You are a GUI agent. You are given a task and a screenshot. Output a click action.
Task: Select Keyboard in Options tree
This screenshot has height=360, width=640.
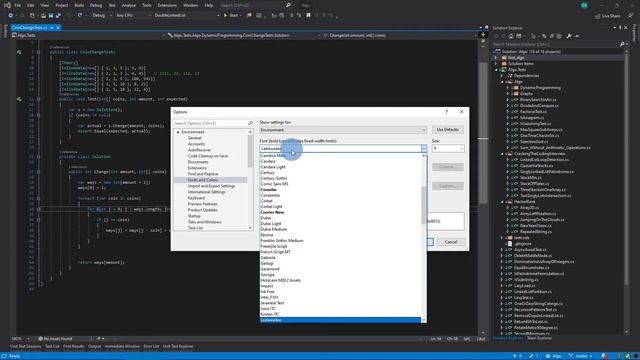[x=196, y=198]
